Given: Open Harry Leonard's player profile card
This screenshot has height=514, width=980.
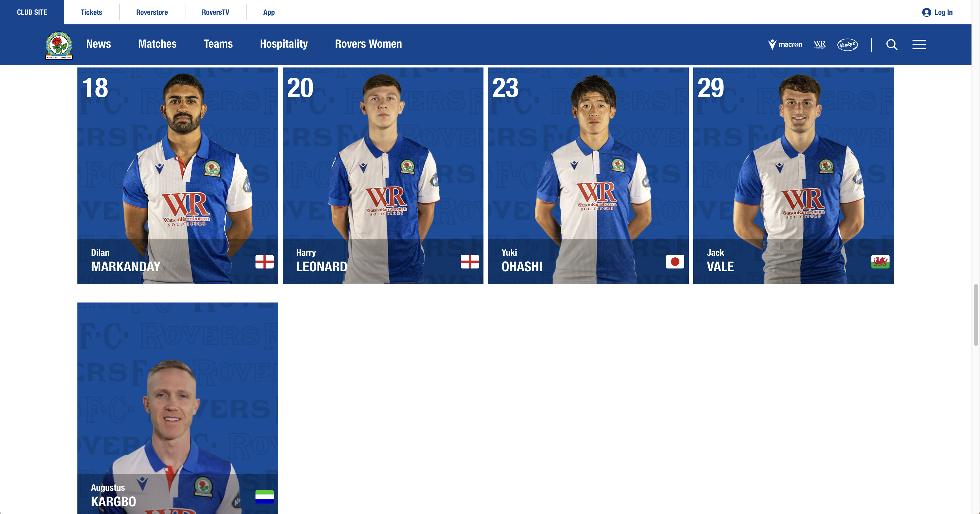Looking at the screenshot, I should coord(383,176).
